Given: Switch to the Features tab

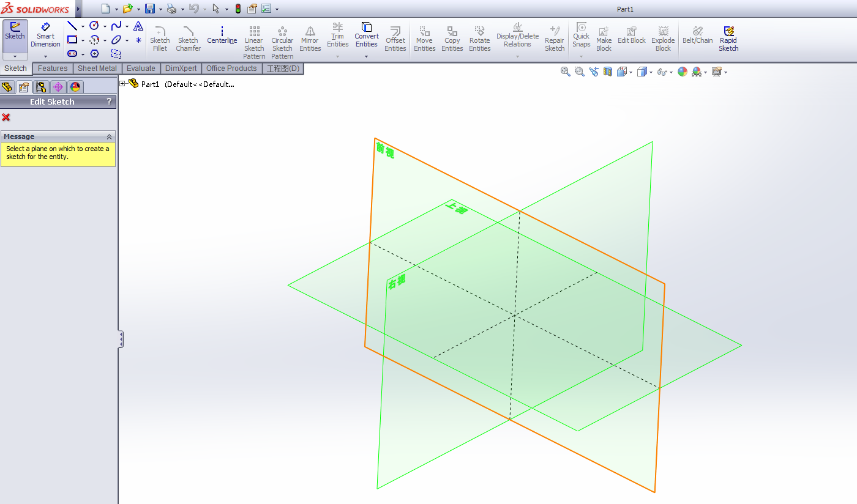Looking at the screenshot, I should tap(53, 69).
